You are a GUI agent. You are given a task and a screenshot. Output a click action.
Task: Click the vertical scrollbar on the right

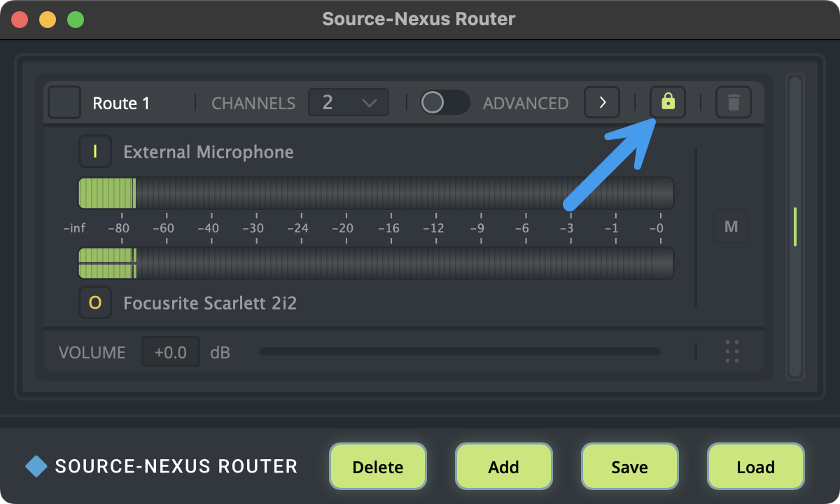(794, 227)
